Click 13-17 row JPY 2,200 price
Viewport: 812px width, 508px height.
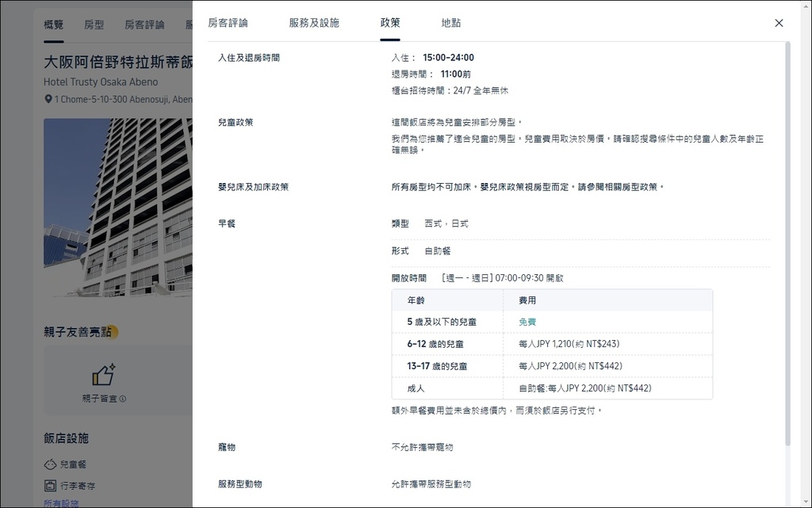570,366
